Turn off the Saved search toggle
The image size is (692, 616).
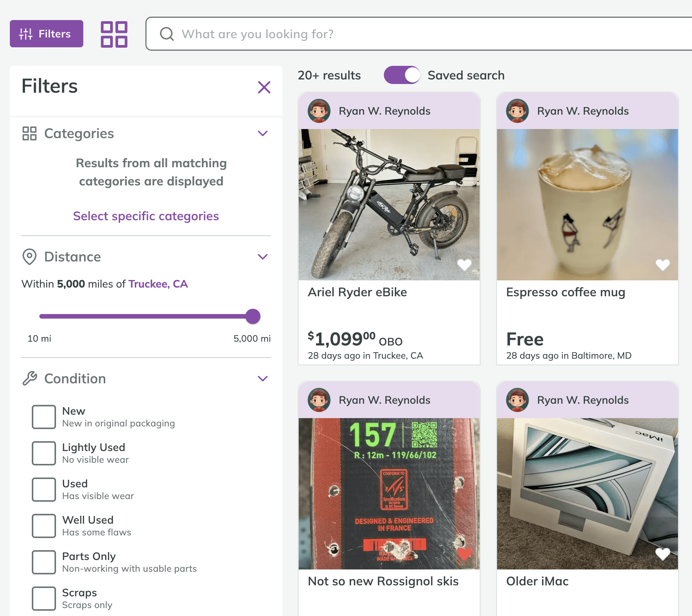[x=402, y=75]
